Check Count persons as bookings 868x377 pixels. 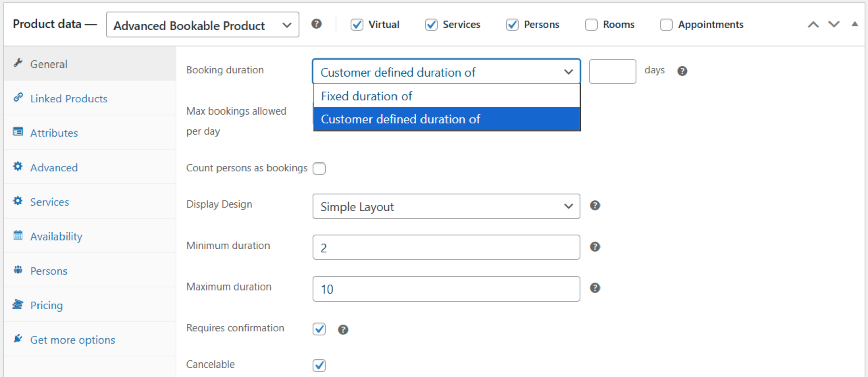coord(319,168)
